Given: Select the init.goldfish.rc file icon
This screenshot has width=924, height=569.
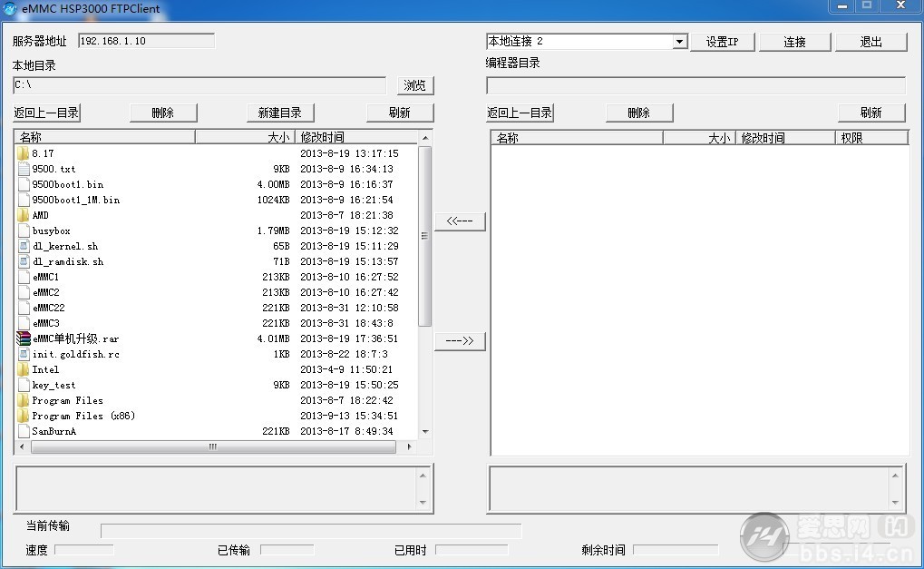Looking at the screenshot, I should pos(24,354).
